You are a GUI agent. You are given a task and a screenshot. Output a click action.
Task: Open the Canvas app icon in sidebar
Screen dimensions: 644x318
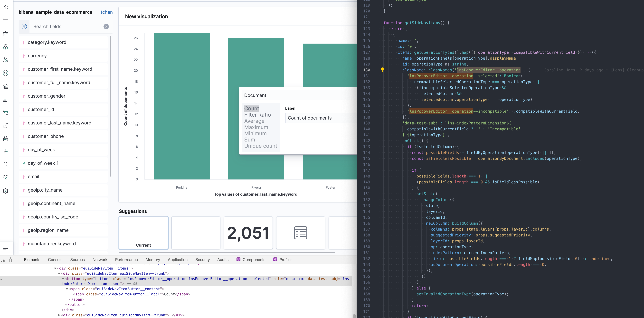(x=6, y=34)
